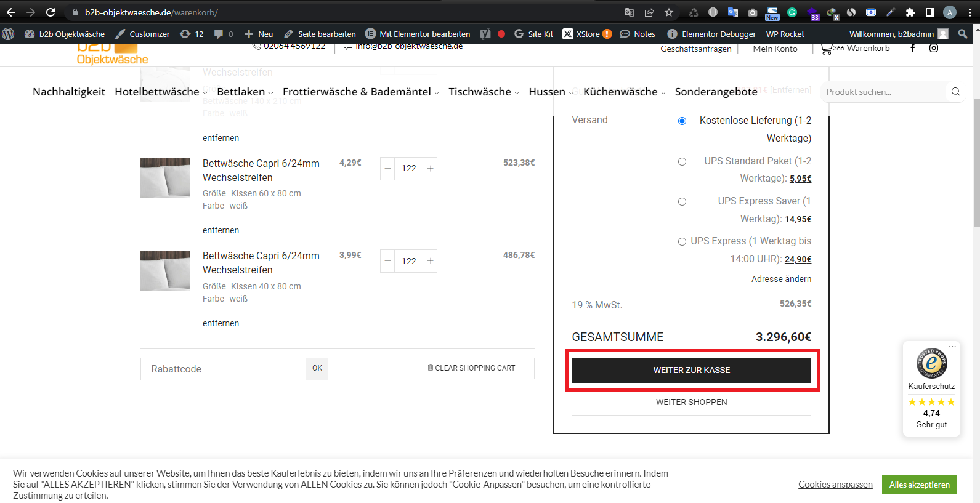980x503 pixels.
Task: Open the Grammarly extension
Action: (792, 12)
